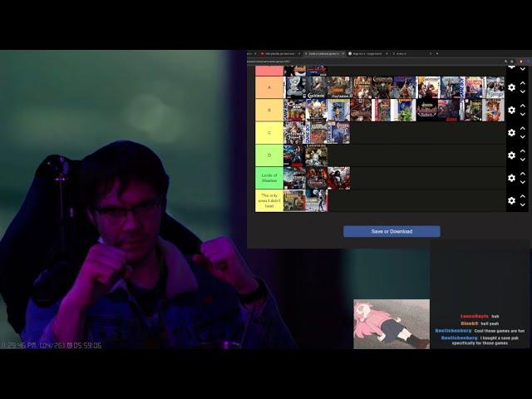Select green dragon NES cover in B tier

[405, 110]
